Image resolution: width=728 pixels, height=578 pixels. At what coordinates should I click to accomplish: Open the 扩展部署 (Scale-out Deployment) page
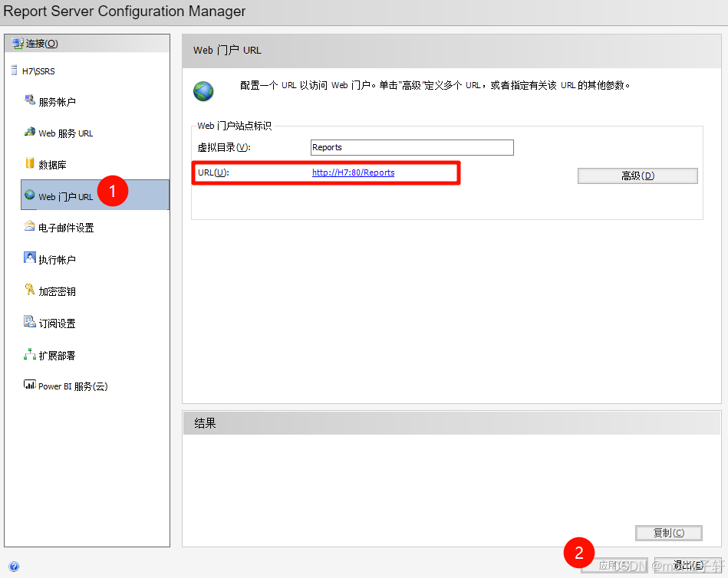[55, 354]
